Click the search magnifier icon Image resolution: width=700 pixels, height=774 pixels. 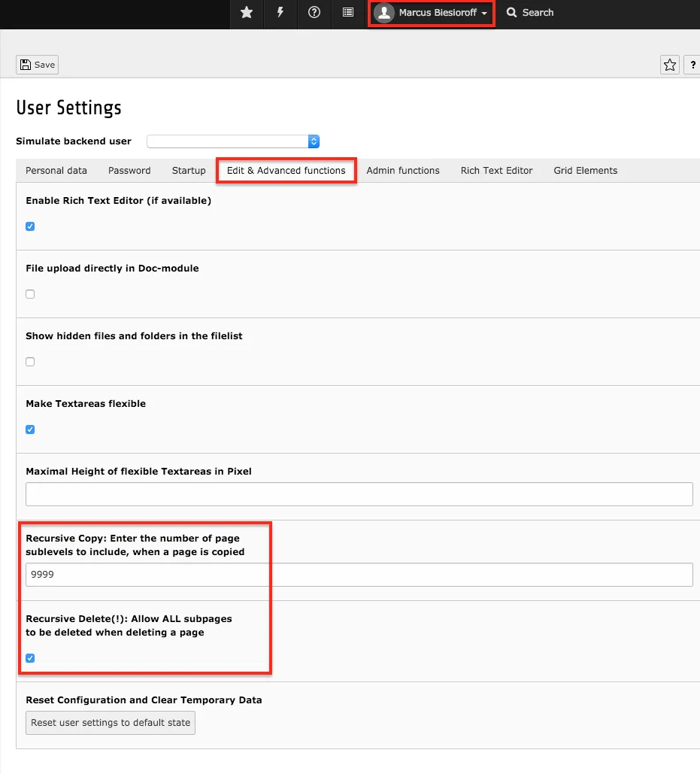click(512, 13)
